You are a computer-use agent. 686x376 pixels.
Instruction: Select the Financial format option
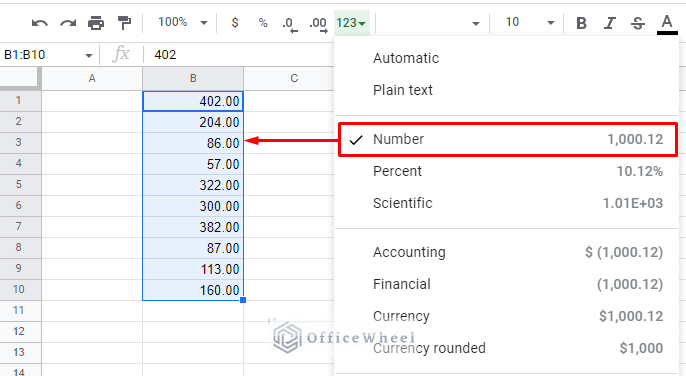(506, 284)
